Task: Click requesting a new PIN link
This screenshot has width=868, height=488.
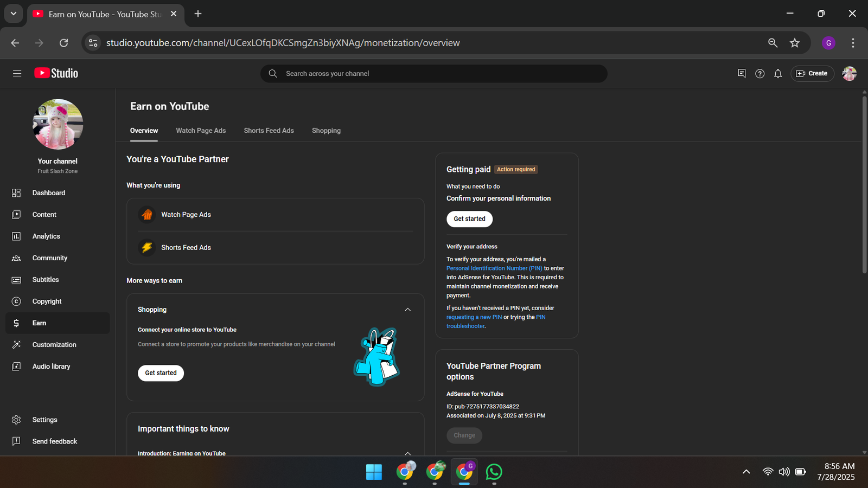Action: point(474,317)
